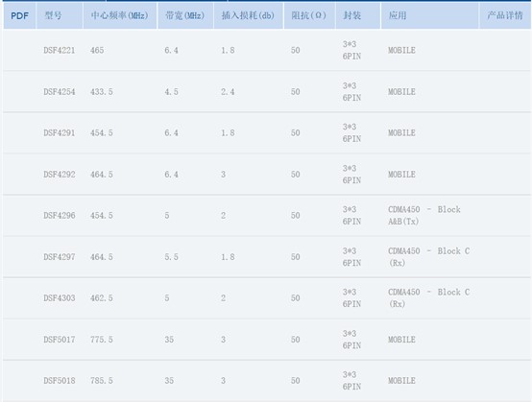Click MOBILE application in DSF4291 row
Viewport: 532px width, 402px height.
(401, 132)
